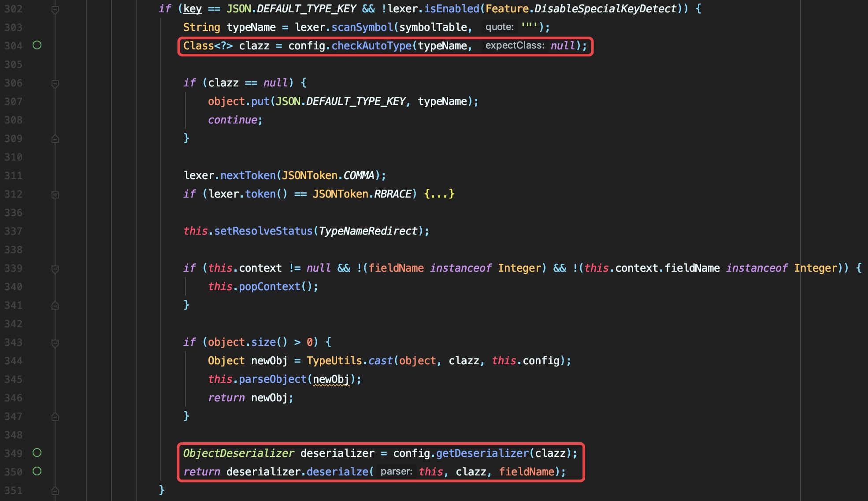Image resolution: width=868 pixels, height=501 pixels.
Task: Click the gutter marker on line 304
Action: click(x=37, y=45)
